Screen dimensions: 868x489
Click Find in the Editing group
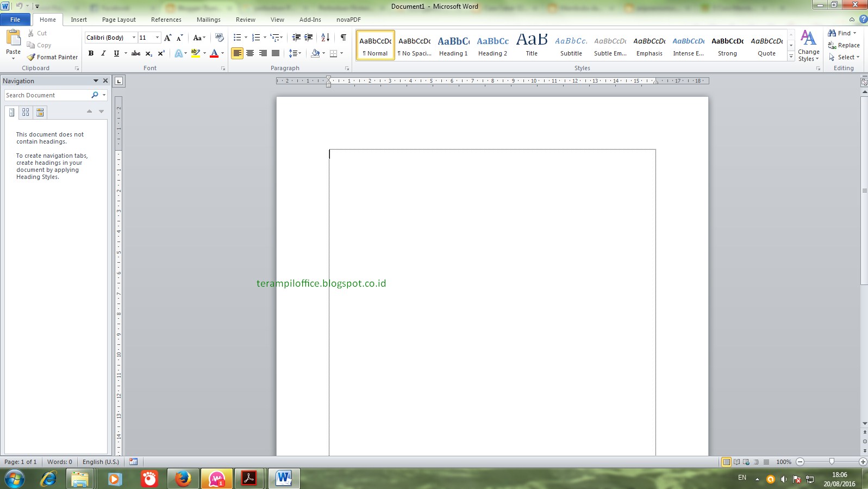pyautogui.click(x=842, y=33)
